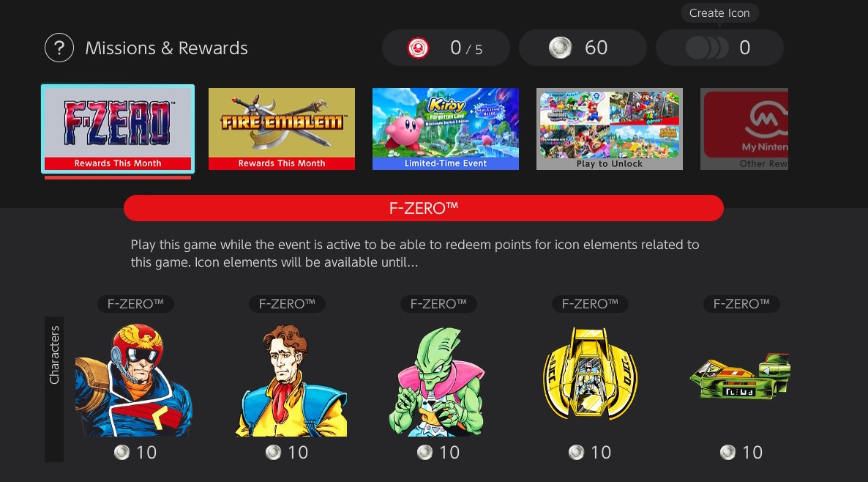The height and width of the screenshot is (482, 868).
Task: Select the yellow Golden Fox vehicle icon
Action: point(590,373)
